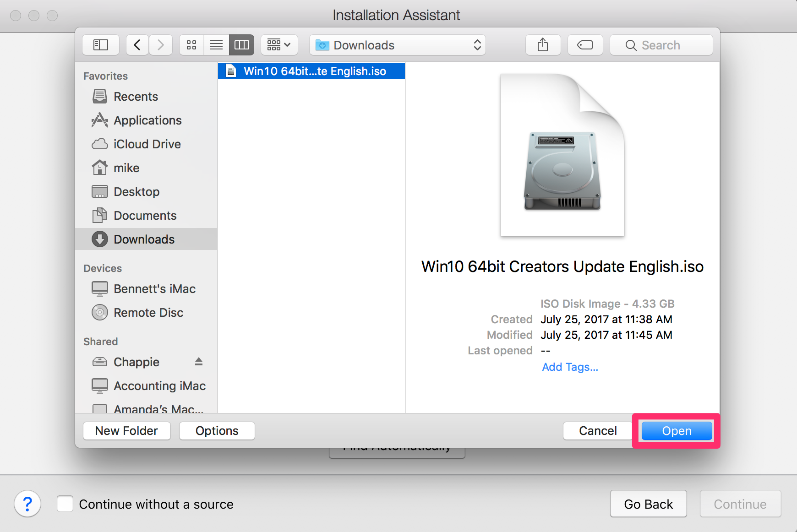Screen dimensions: 797x532
Task: Open the Downloads folder location popup
Action: pyautogui.click(x=397, y=45)
